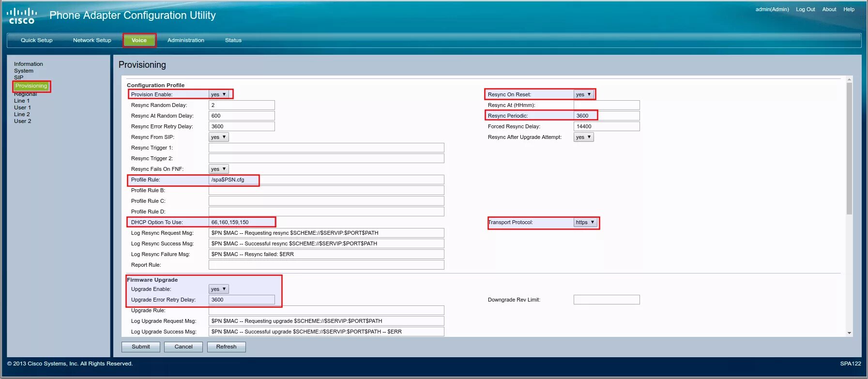Screen dimensions: 868x379
Task: Click the Log Upgrade Success Msg field
Action: [326, 332]
